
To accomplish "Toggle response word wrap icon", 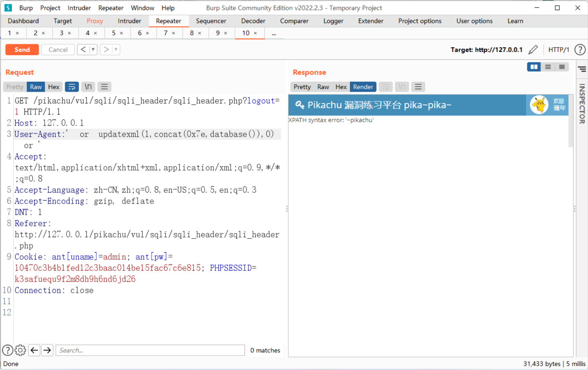I will [x=386, y=87].
